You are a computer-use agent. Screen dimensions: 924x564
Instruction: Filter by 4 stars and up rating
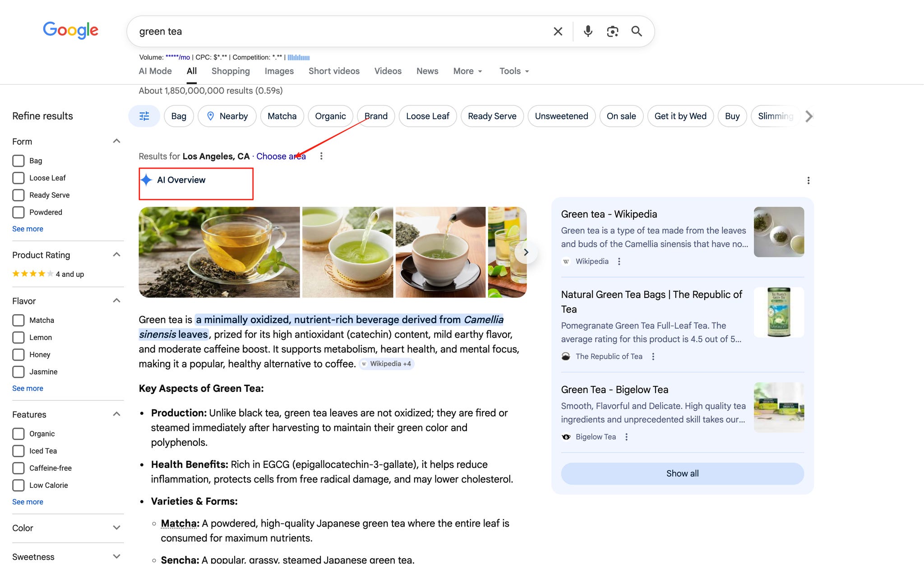point(48,274)
